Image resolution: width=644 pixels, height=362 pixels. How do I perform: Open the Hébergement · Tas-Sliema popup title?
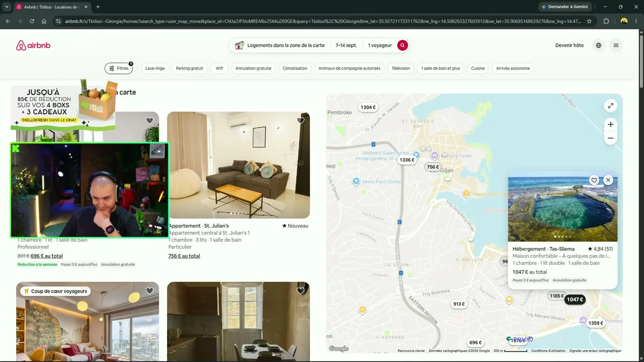click(543, 249)
